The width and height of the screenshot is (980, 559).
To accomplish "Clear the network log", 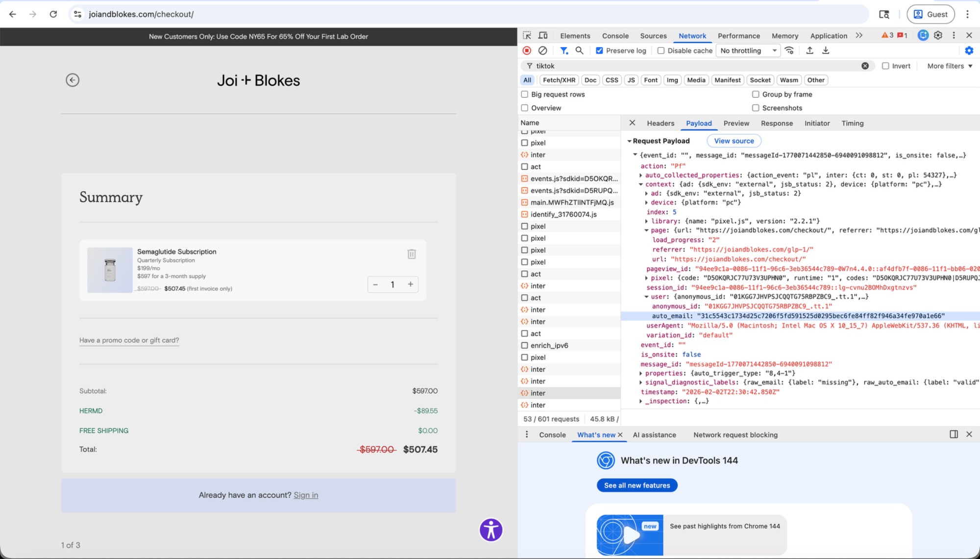I will coord(542,51).
